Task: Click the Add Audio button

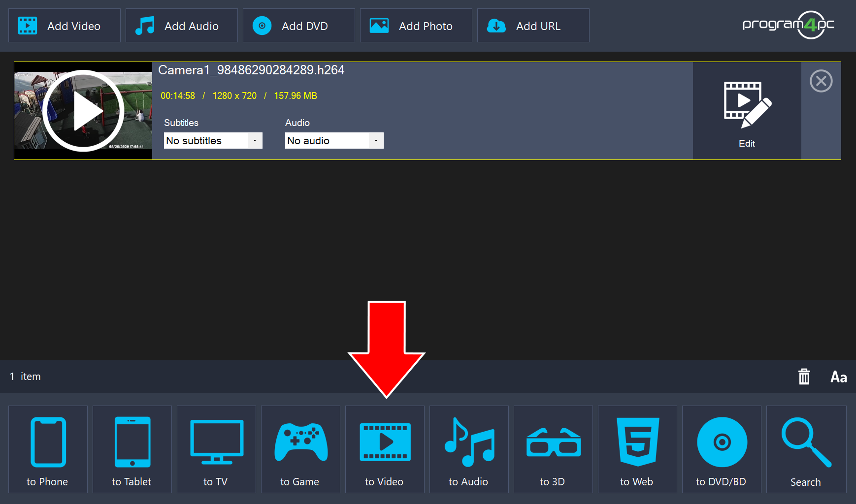Action: [x=182, y=26]
